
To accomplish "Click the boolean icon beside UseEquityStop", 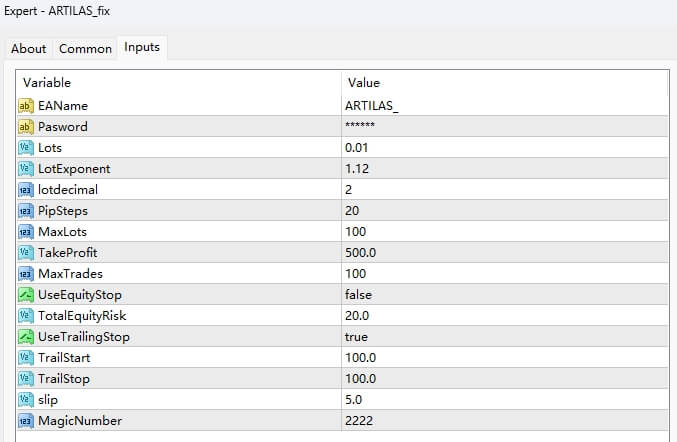I will (x=26, y=294).
